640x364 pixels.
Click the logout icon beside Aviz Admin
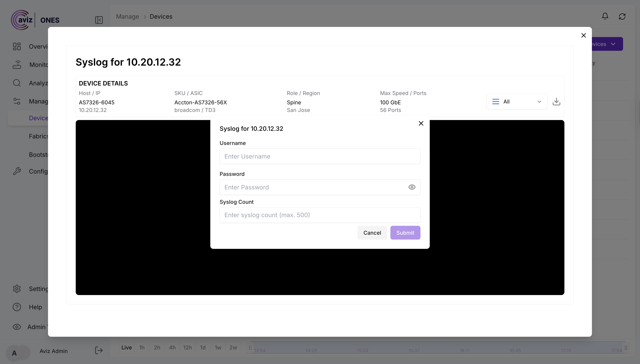pyautogui.click(x=99, y=350)
